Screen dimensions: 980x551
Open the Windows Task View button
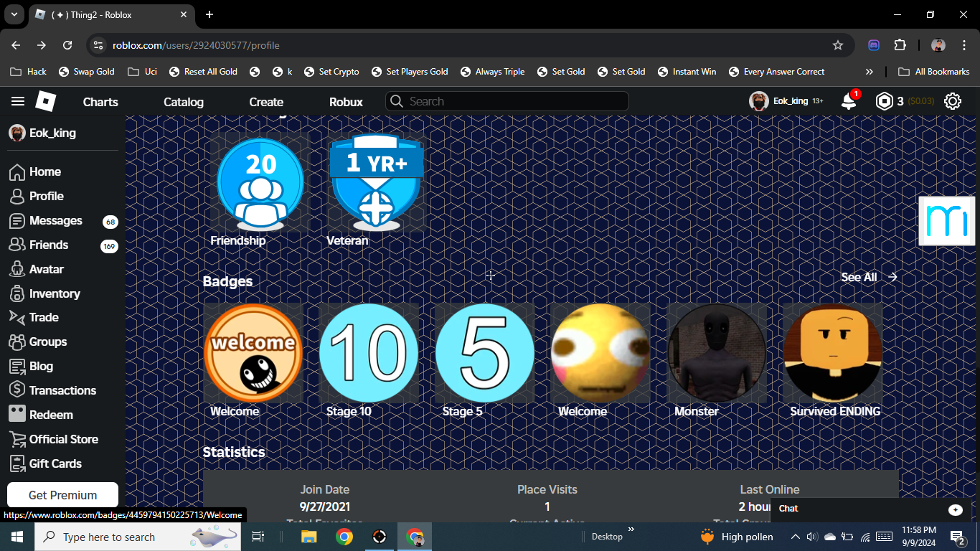pos(258,537)
